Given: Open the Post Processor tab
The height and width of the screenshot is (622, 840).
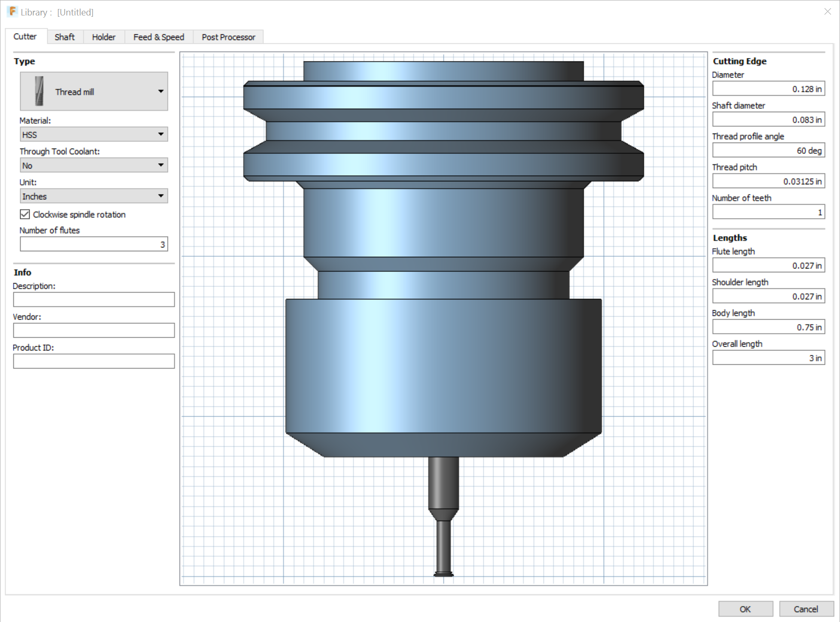Looking at the screenshot, I should point(228,37).
